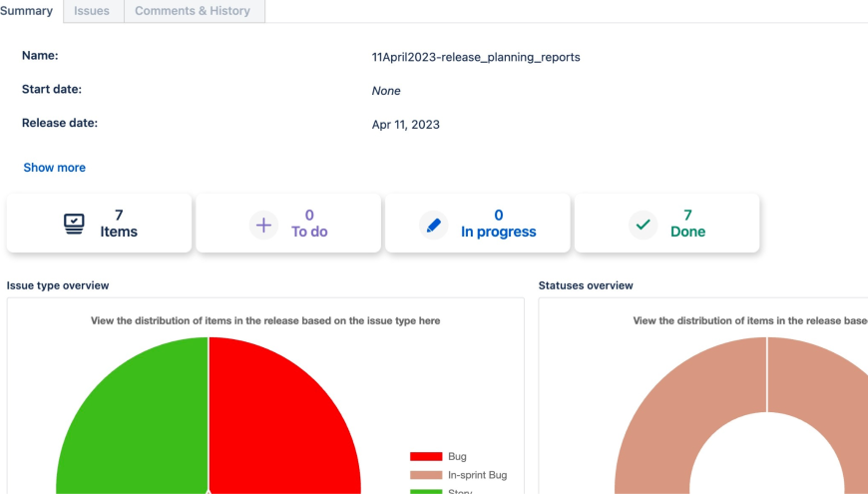Image resolution: width=868 pixels, height=494 pixels.
Task: Open the Issues tab
Action: [x=92, y=11]
